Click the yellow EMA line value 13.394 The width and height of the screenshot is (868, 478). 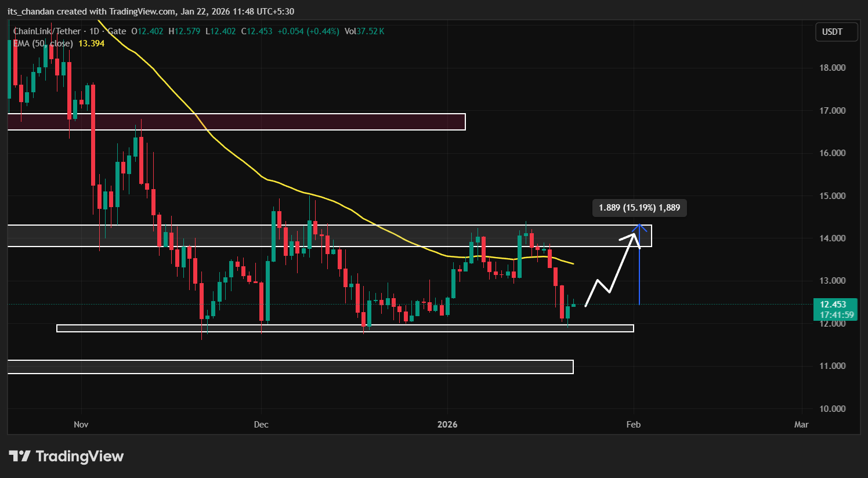(x=91, y=44)
